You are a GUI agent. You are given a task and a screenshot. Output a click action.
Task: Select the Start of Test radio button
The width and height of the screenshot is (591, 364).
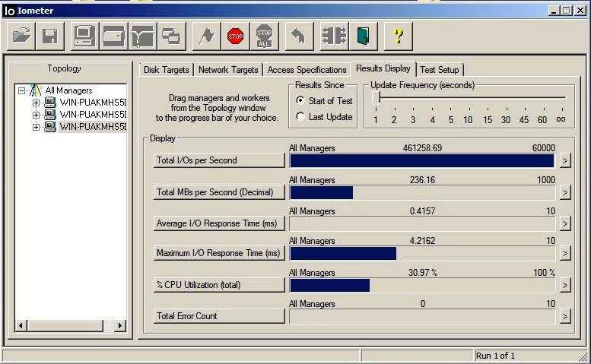pos(300,101)
